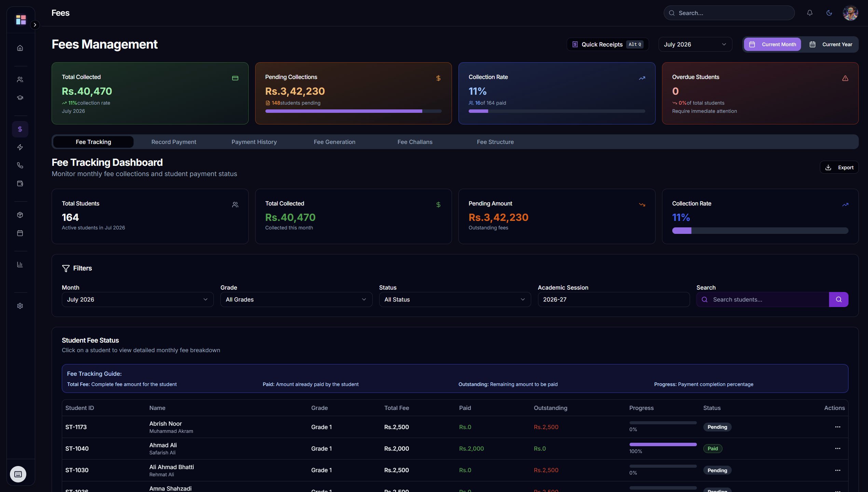Open the Students (people) sidebar icon

[x=20, y=79]
